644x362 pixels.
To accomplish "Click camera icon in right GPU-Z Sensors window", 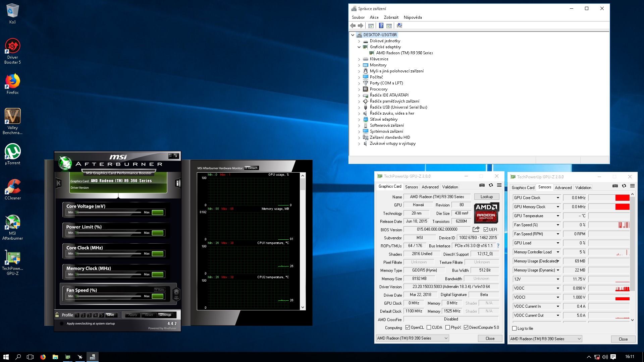I will [x=615, y=186].
